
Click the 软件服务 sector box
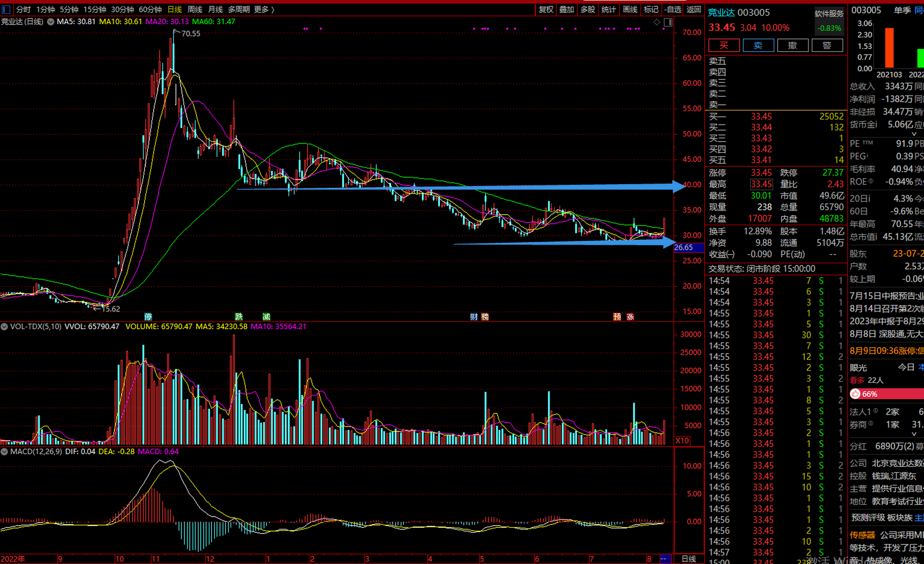pyautogui.click(x=828, y=14)
